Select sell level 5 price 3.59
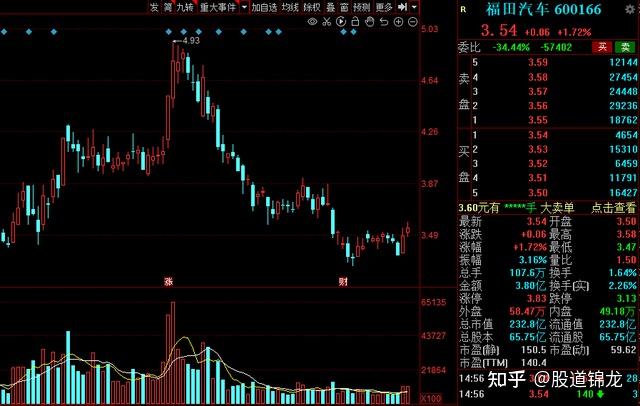Image resolution: width=640 pixels, height=406 pixels. (x=538, y=62)
